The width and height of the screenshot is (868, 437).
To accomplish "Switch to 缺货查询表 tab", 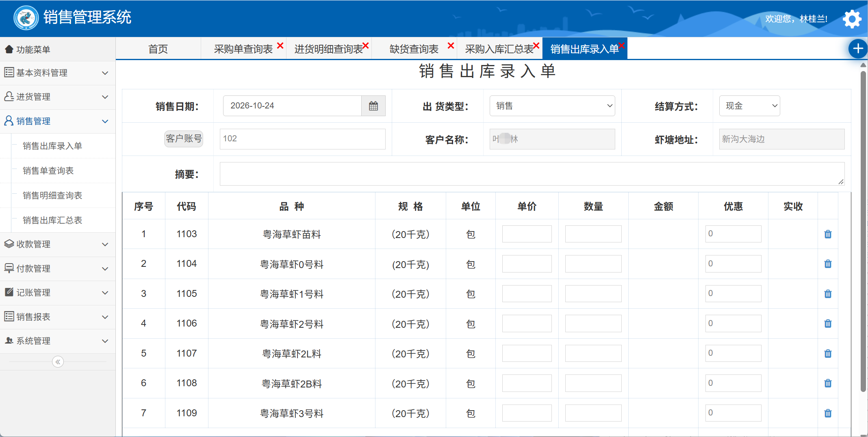I will (414, 49).
